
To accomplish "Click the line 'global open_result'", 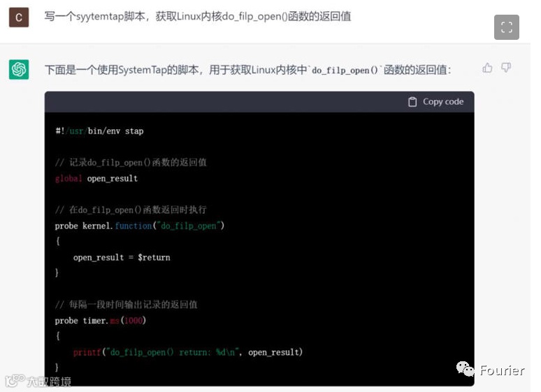I will [96, 178].
